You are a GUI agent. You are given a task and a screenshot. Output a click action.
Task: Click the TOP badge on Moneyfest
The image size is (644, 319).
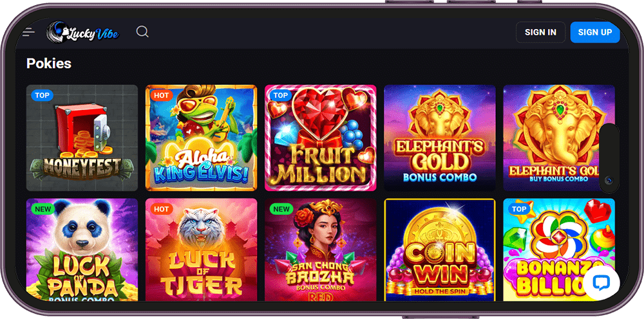42,96
